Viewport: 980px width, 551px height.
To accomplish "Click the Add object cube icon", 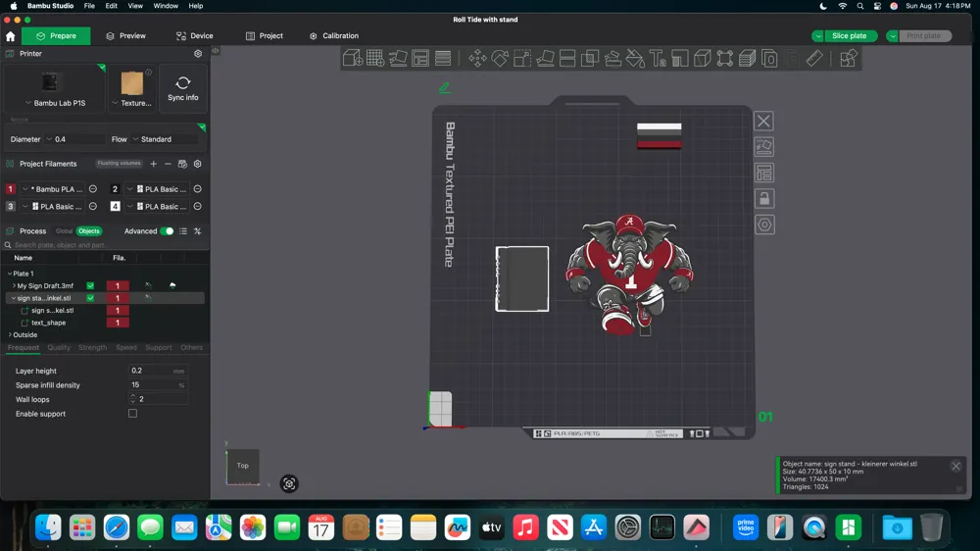I will tap(353, 58).
